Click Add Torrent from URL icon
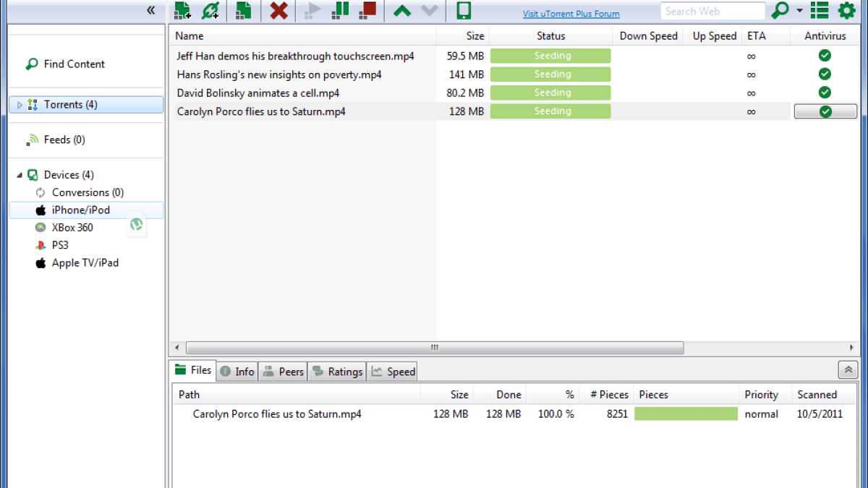Viewport: 868px width, 488px height. [x=210, y=10]
